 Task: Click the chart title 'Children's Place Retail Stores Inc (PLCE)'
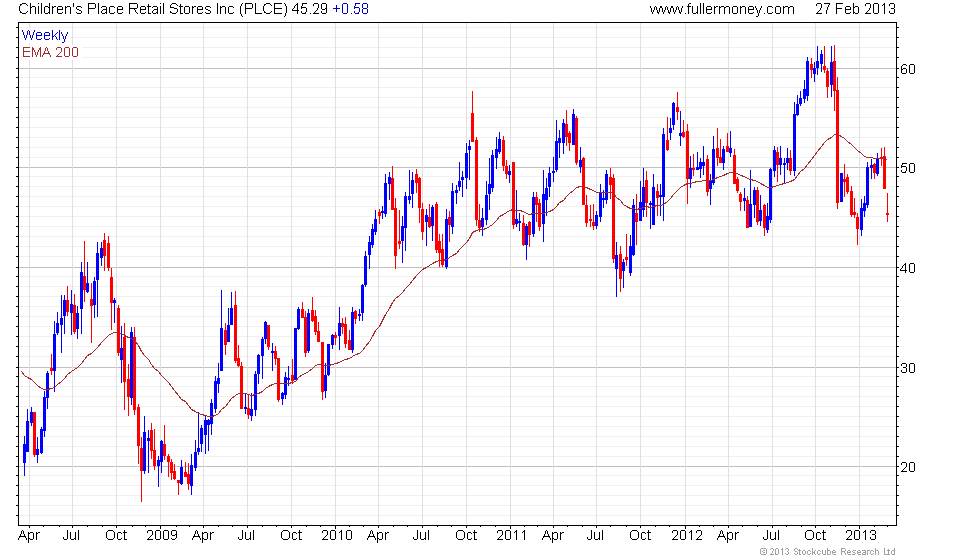pyautogui.click(x=153, y=9)
